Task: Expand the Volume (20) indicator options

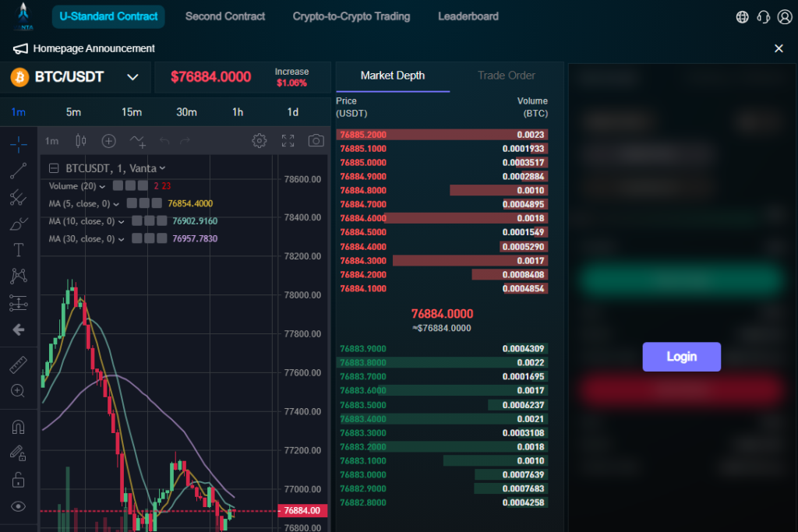Action: 102,187
